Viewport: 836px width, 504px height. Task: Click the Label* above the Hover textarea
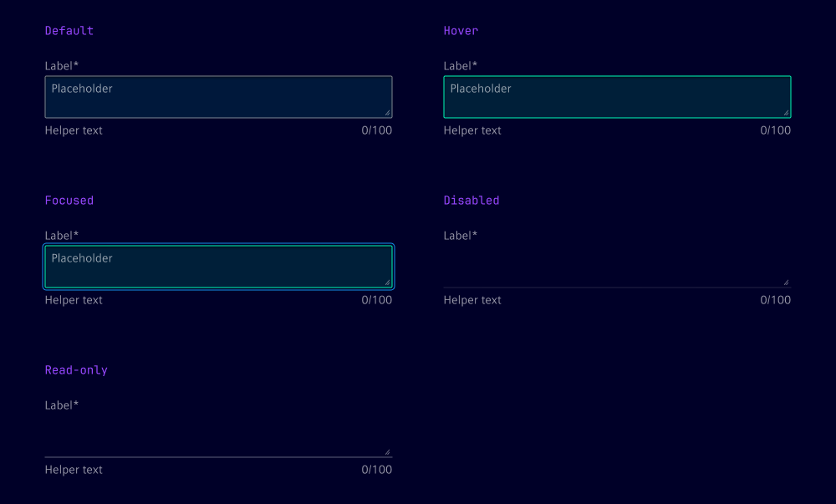(x=461, y=66)
